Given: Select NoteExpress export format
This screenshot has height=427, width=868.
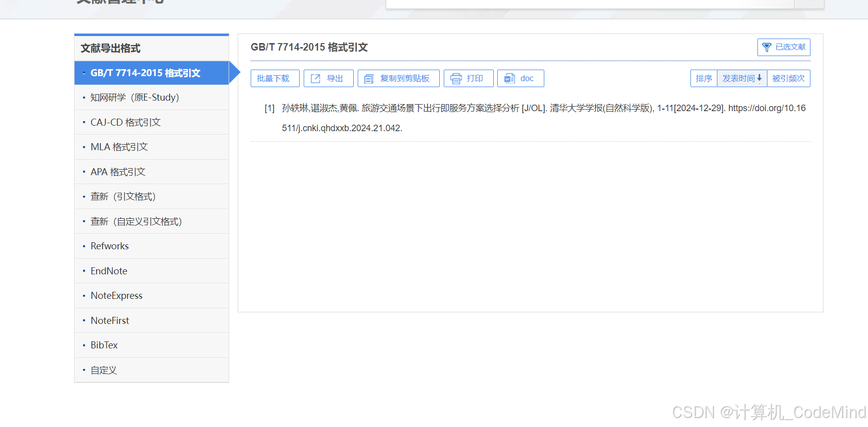Looking at the screenshot, I should [152, 296].
